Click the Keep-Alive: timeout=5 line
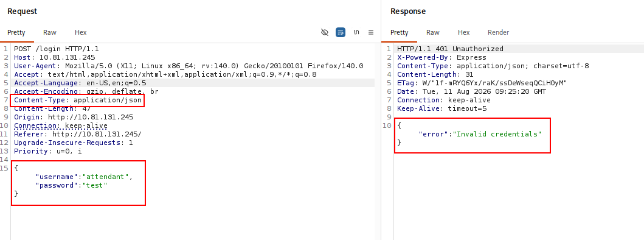The image size is (644, 240). click(x=441, y=108)
